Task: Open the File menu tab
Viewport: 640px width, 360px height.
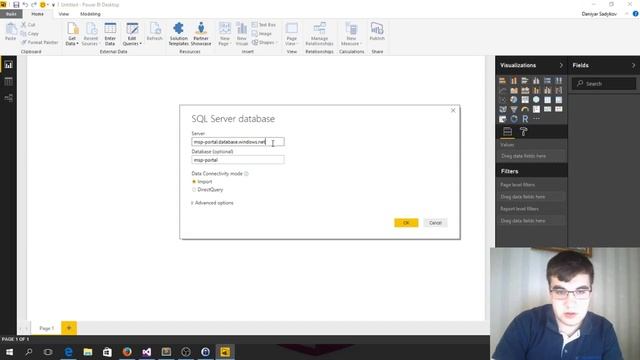Action: [x=11, y=14]
